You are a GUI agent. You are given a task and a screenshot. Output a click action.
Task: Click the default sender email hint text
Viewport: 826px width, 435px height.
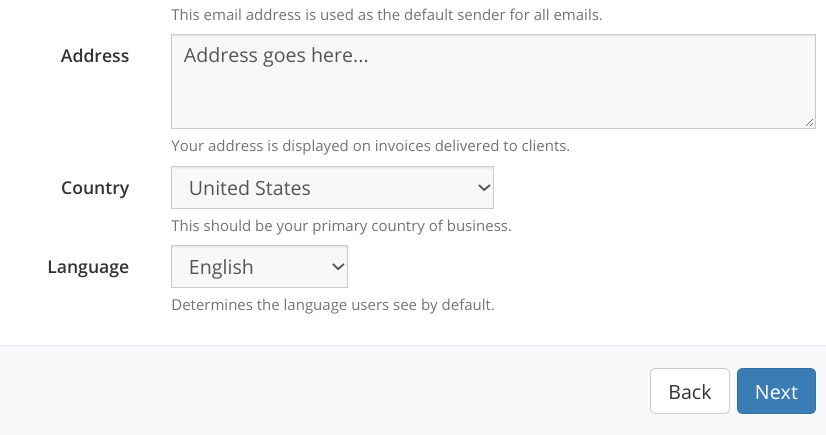point(386,16)
